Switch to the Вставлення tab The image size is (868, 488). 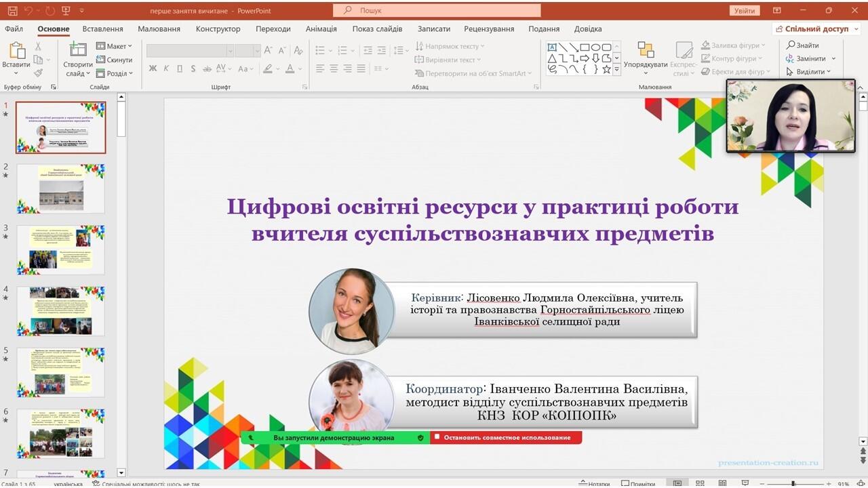(102, 29)
